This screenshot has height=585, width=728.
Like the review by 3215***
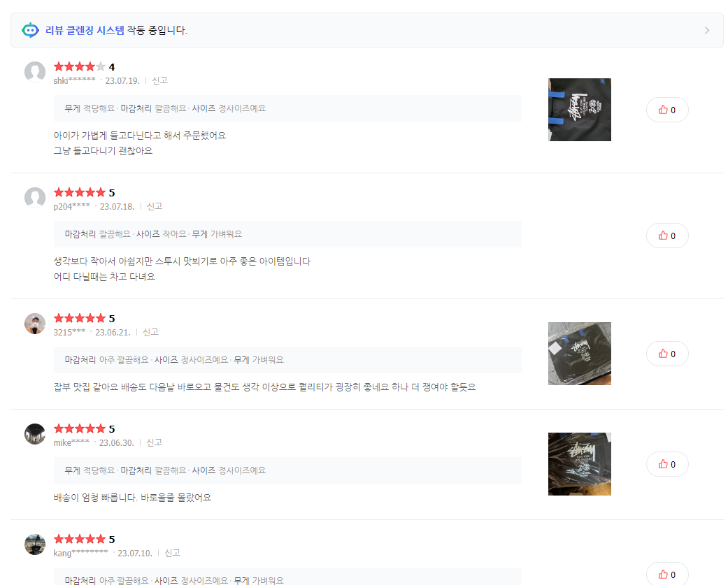pos(667,354)
